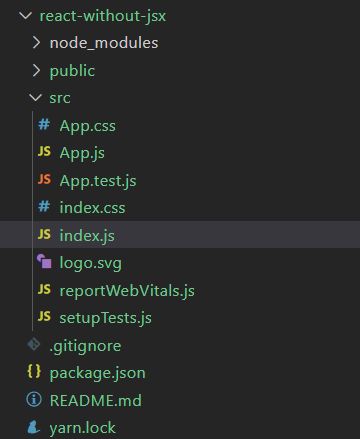Image resolution: width=360 pixels, height=439 pixels.
Task: Open the package.json file
Action: [x=98, y=373]
